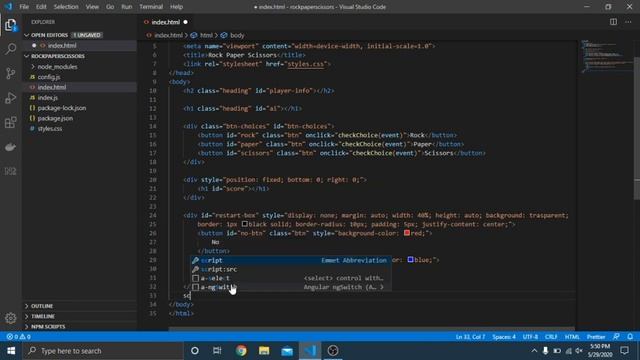Click the microphone tray icon
Image resolution: width=640 pixels, height=360 pixels.
(x=545, y=351)
